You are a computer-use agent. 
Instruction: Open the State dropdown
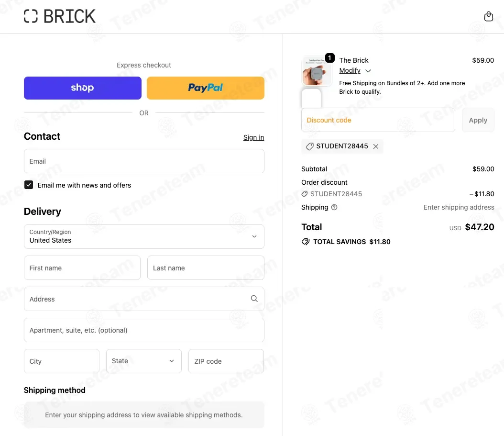click(143, 361)
